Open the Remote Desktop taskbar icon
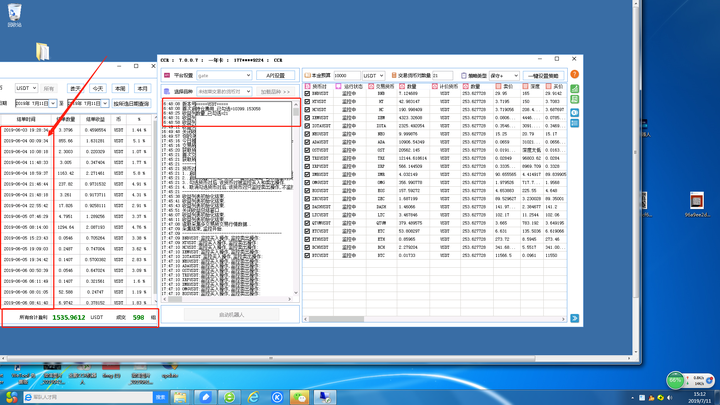The height and width of the screenshot is (405, 720). coord(325,397)
